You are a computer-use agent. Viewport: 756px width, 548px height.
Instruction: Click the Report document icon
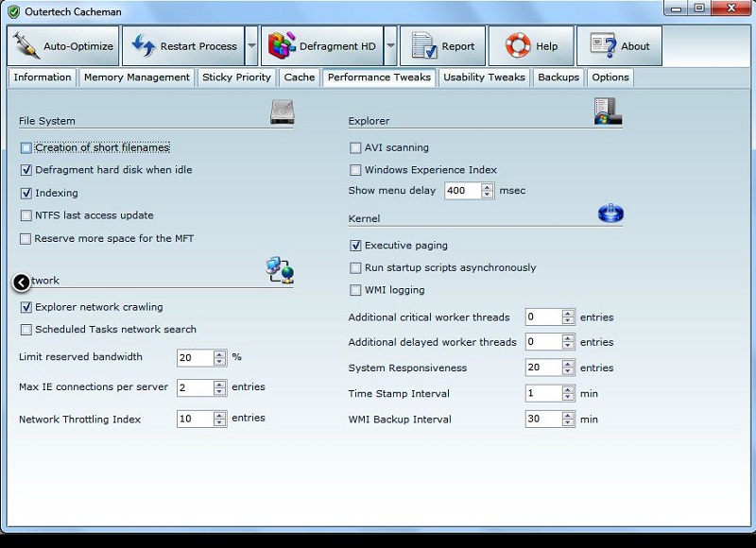click(424, 45)
